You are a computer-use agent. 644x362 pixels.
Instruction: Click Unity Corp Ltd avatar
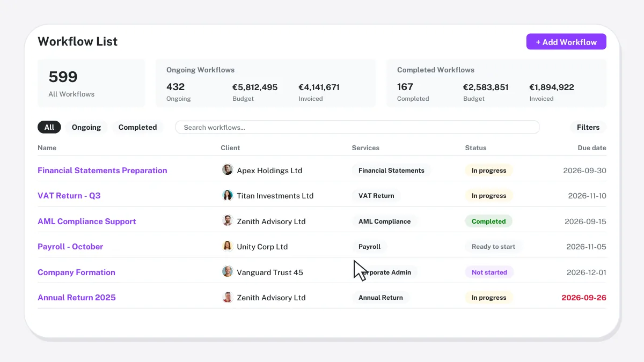[228, 246]
